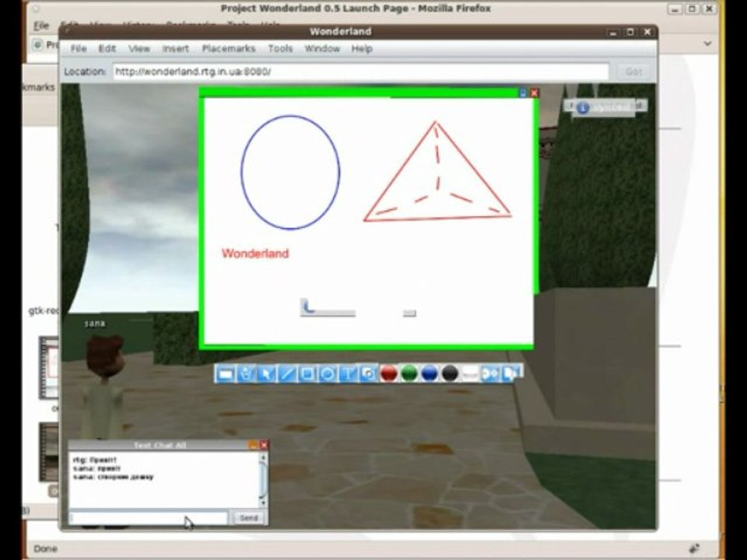Viewport: 747px width, 560px height.
Task: Click 'Done' in Firefox status bar
Action: pos(45,548)
